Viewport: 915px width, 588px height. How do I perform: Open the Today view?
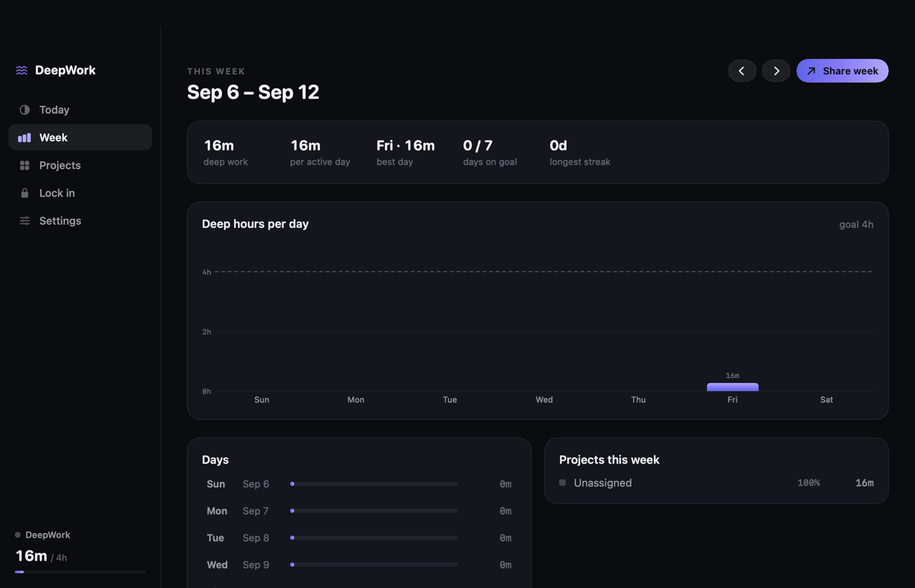click(x=80, y=110)
